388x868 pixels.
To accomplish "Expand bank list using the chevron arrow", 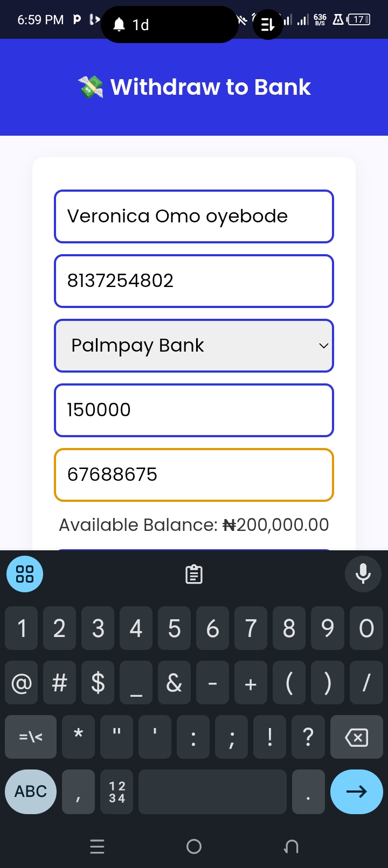I will [323, 346].
